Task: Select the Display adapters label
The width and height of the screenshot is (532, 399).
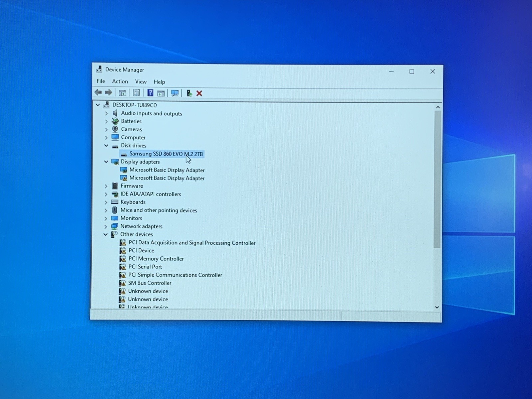Action: click(x=140, y=162)
